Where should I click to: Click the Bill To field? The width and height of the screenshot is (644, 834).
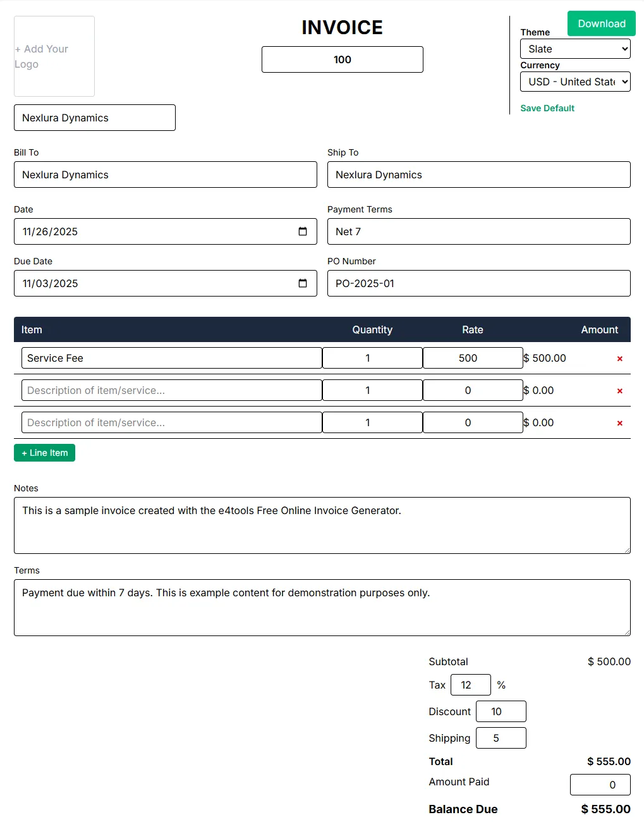[165, 175]
